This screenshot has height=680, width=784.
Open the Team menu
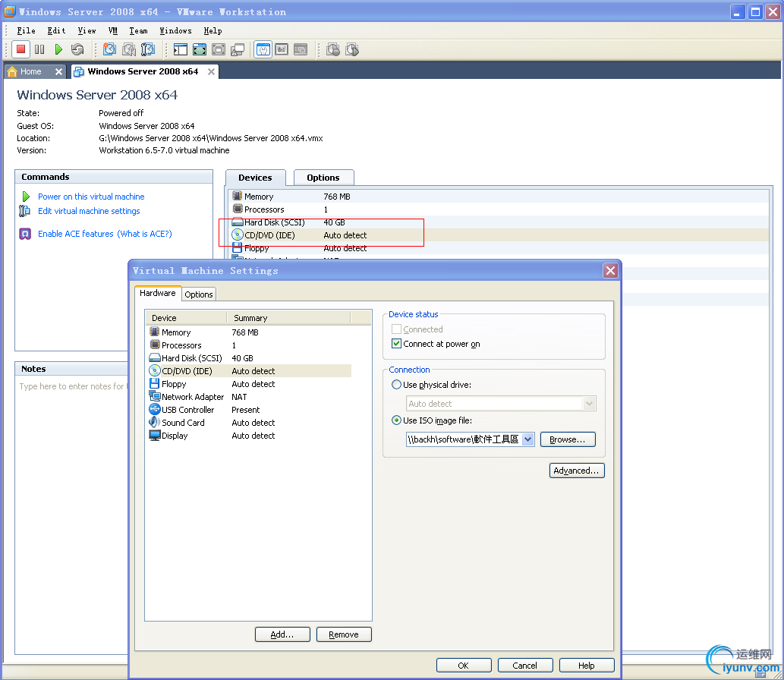coord(138,30)
